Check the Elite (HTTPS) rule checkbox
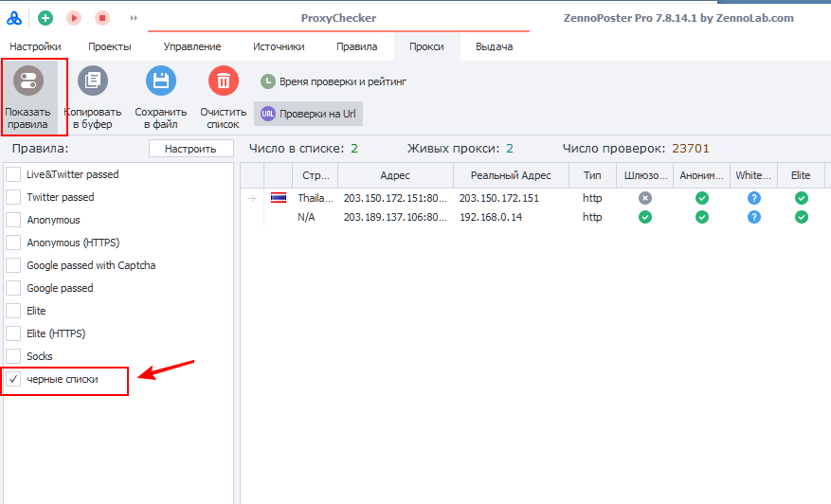Viewport: 831px width, 504px height. point(13,333)
